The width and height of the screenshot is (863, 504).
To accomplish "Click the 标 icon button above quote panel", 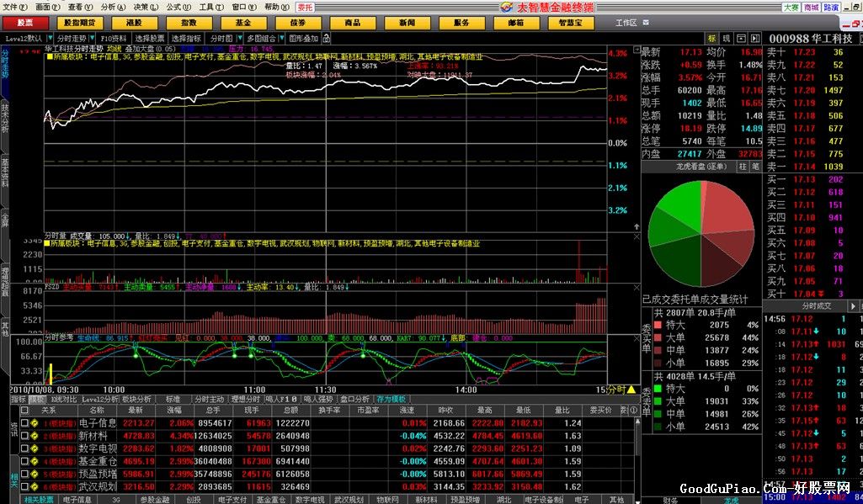I will click(x=712, y=38).
